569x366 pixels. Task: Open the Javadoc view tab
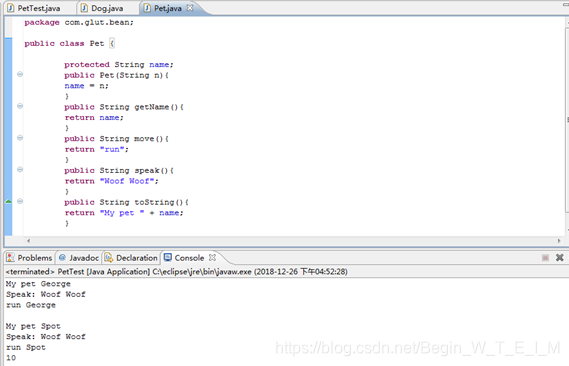click(x=79, y=258)
